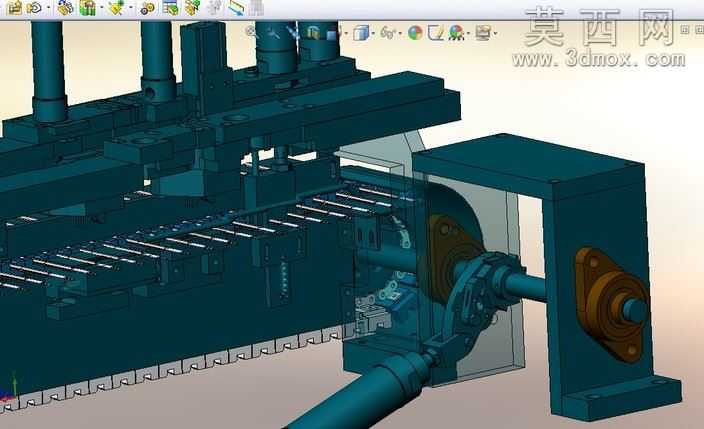This screenshot has width=704, height=429.
Task: Expand the Linear Component Pattern dropdown arrow
Action: [102, 7]
